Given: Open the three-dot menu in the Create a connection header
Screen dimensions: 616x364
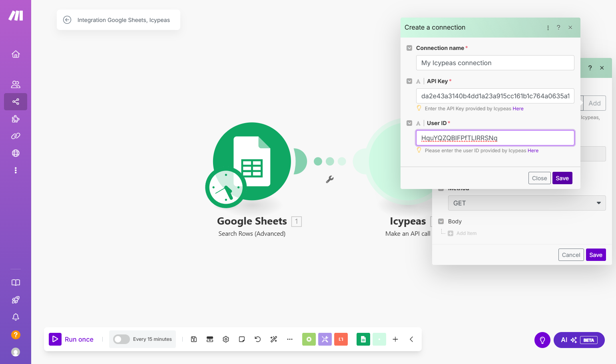Looking at the screenshot, I should [x=548, y=28].
